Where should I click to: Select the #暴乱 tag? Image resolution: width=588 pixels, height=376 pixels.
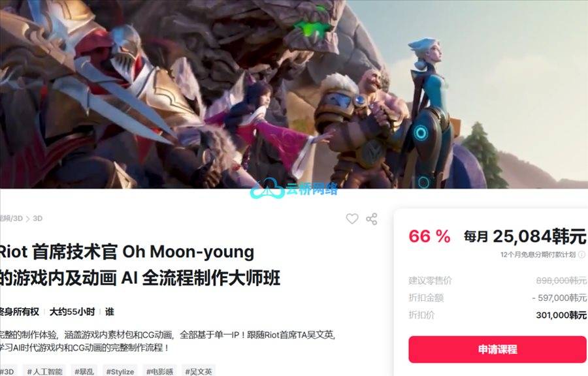click(x=84, y=371)
